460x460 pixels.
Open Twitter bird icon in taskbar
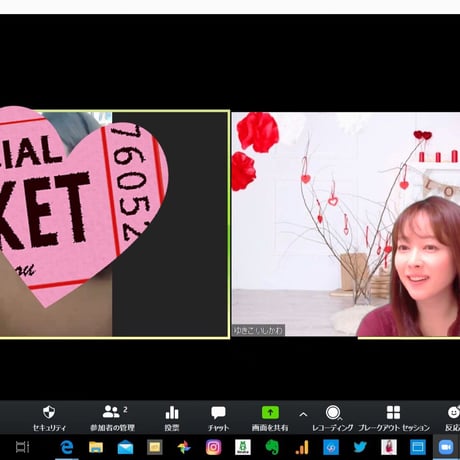pyautogui.click(x=360, y=447)
